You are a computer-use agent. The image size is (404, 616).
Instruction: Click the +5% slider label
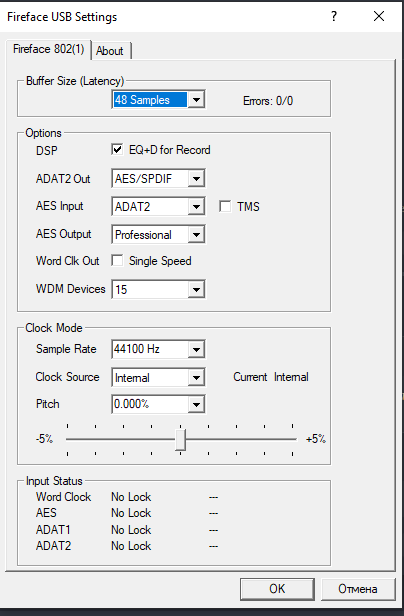point(316,439)
